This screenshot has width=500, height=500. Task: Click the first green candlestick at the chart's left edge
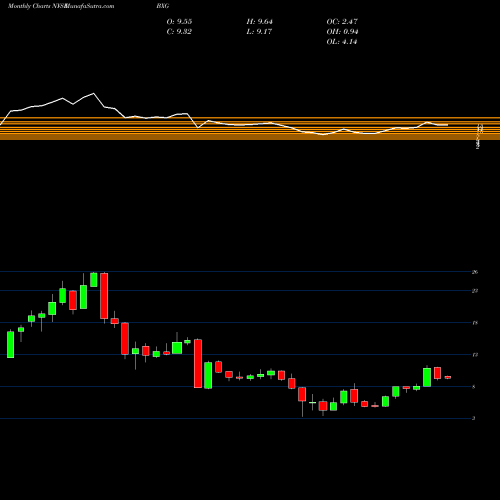pos(11,344)
